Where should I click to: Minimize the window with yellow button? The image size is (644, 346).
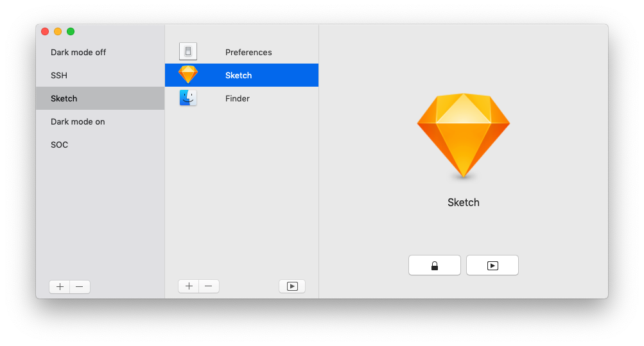tap(58, 31)
